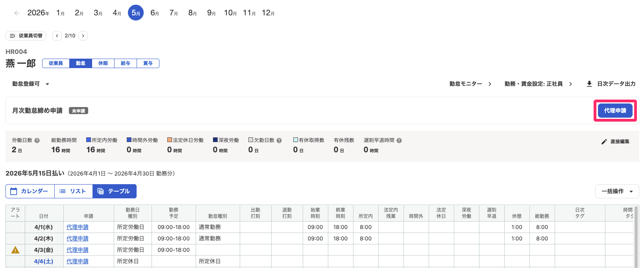Click the 時間外労働 legend swatch

pos(129,140)
